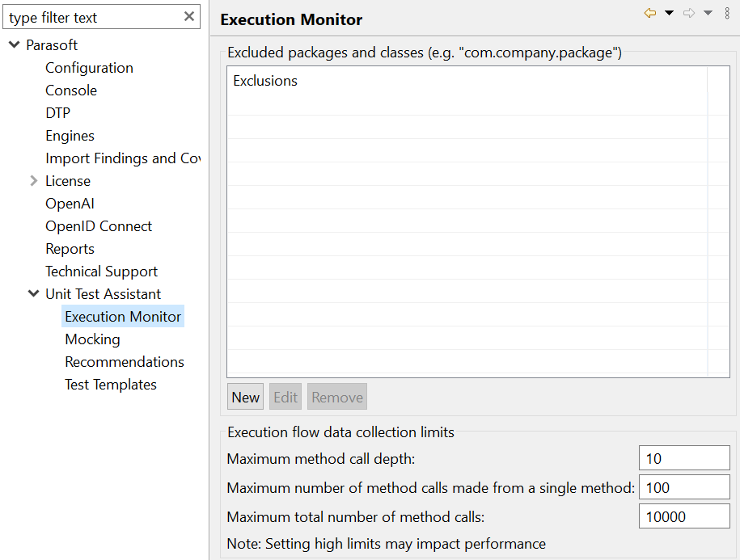This screenshot has height=560, width=740.
Task: Clear the filter text with X icon
Action: (189, 16)
